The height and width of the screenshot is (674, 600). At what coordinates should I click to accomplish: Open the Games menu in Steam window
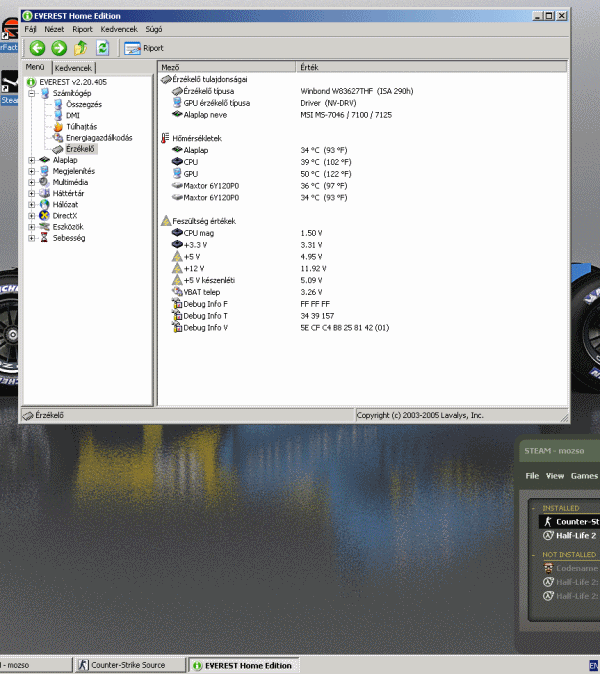[x=584, y=476]
